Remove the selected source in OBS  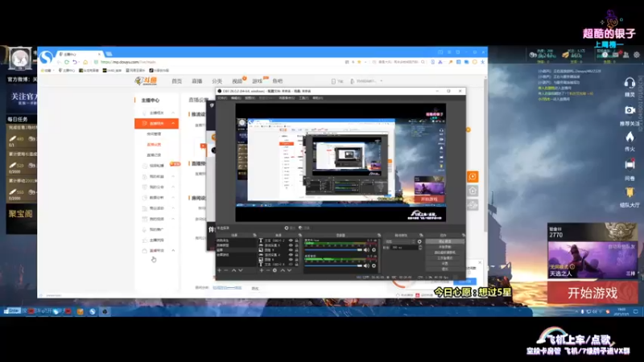(268, 270)
